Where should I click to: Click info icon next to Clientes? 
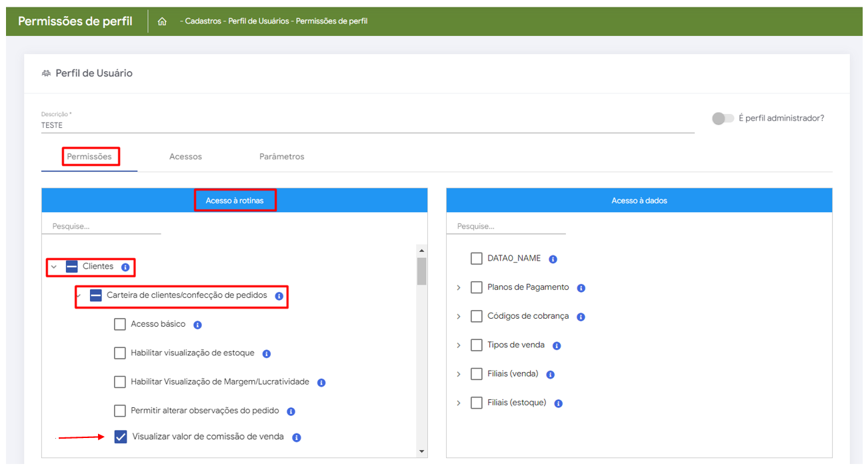tap(125, 267)
